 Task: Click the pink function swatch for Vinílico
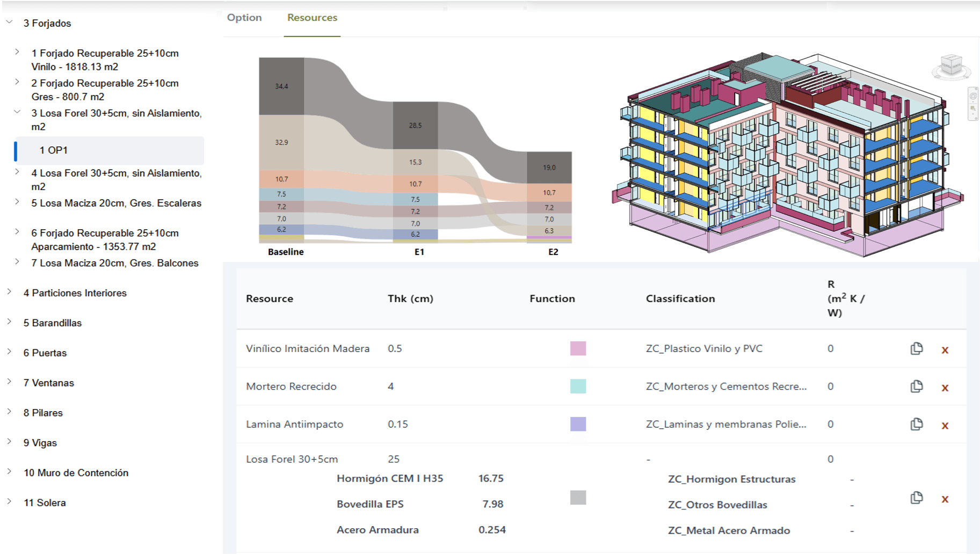pos(578,349)
